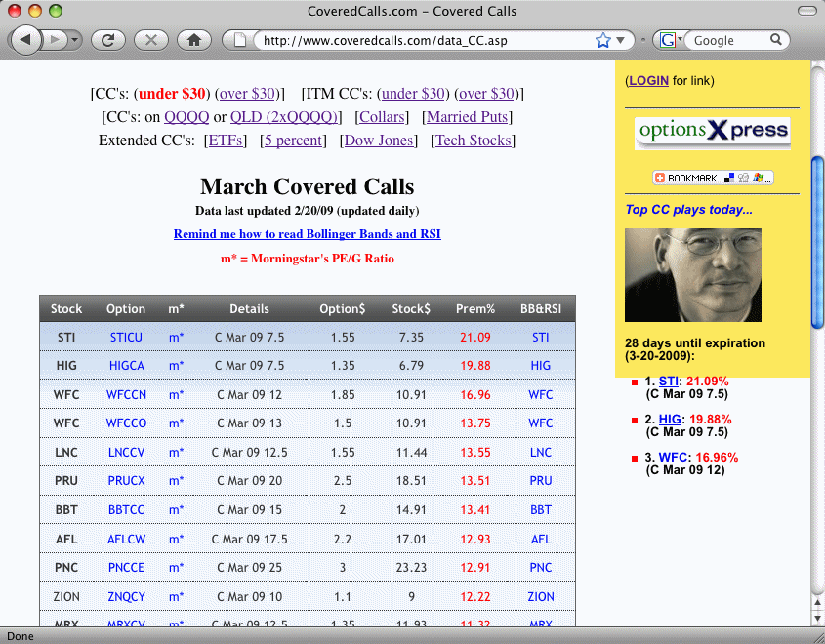Open the BBTCC option link
The width and height of the screenshot is (825, 644).
[x=126, y=510]
